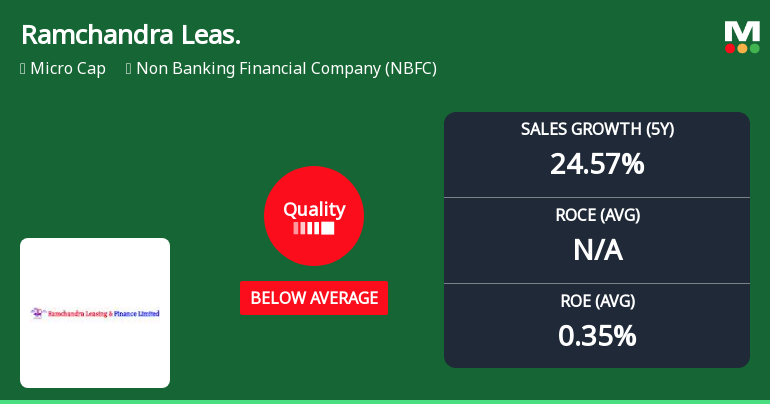770x404 pixels.
Task: Click the BELOW AVERAGE red label
Action: coord(313,298)
